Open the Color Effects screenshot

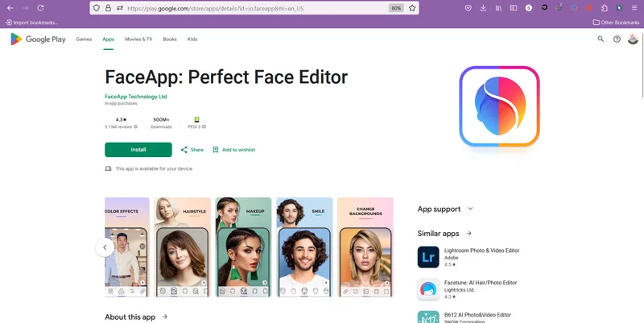tap(127, 247)
